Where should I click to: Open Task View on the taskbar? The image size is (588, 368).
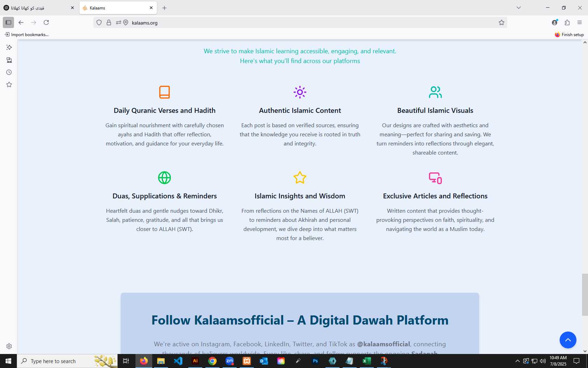(126, 361)
